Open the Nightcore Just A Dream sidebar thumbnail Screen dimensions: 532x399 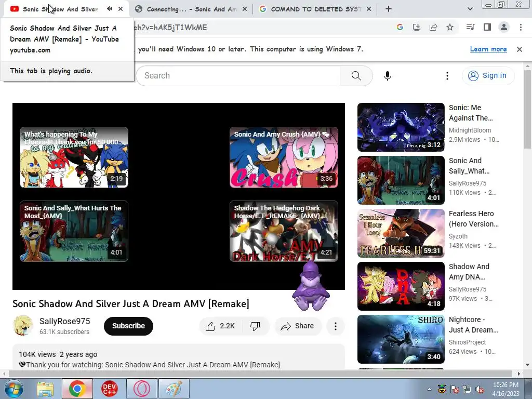pyautogui.click(x=401, y=339)
